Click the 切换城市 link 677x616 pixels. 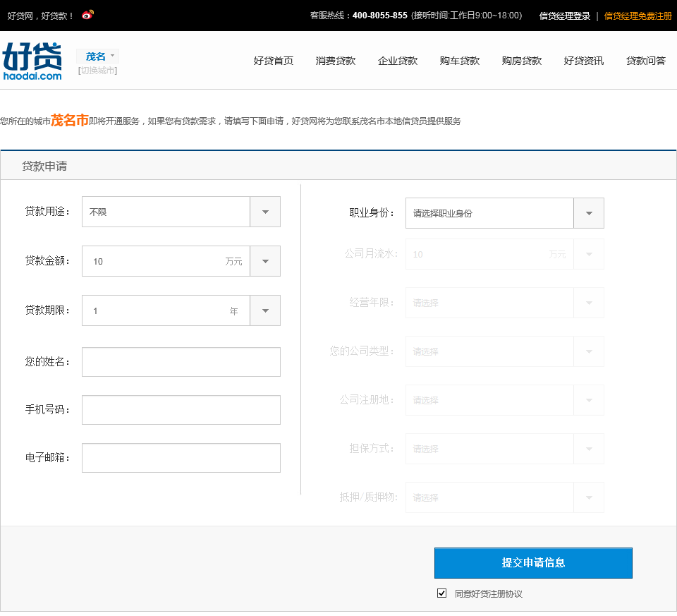(97, 71)
